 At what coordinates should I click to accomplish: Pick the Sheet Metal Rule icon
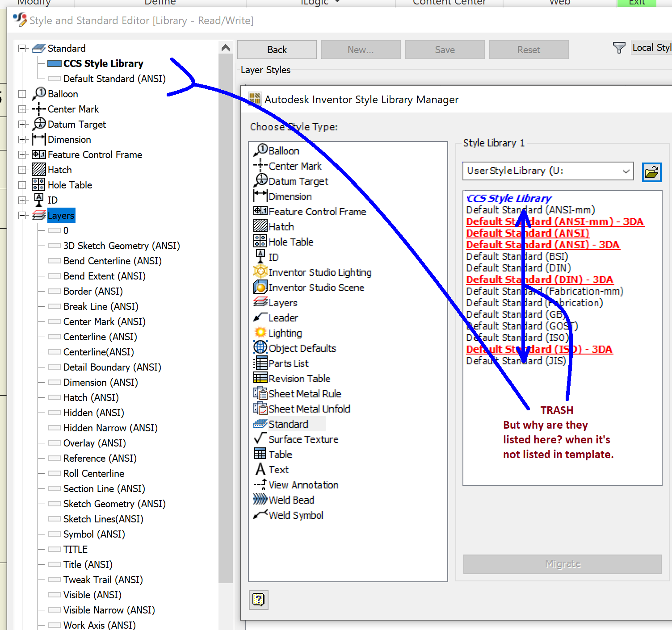click(x=260, y=393)
